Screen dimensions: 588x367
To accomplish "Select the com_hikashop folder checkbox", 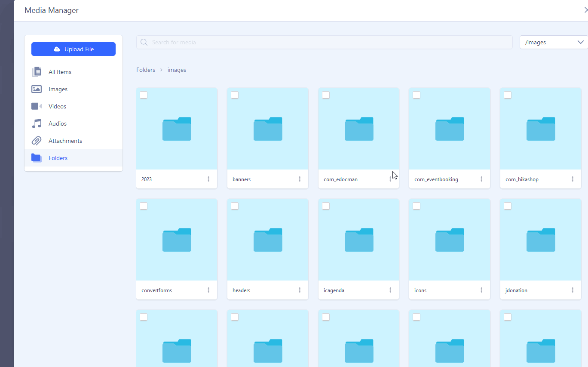I will tap(508, 95).
